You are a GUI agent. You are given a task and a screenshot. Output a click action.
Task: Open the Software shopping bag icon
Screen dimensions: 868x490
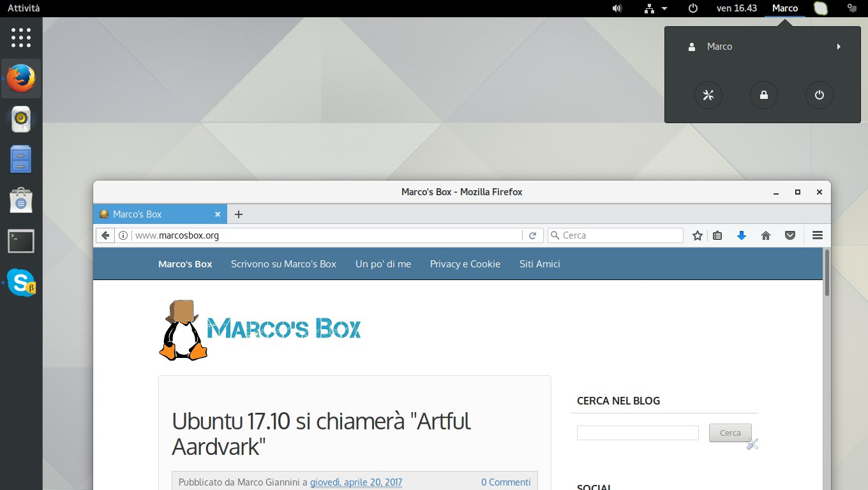click(21, 200)
